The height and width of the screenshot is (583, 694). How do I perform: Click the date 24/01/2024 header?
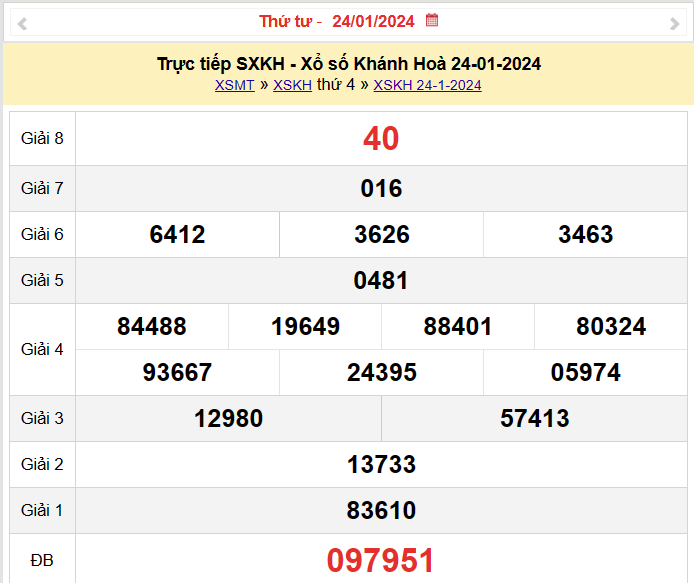373,21
